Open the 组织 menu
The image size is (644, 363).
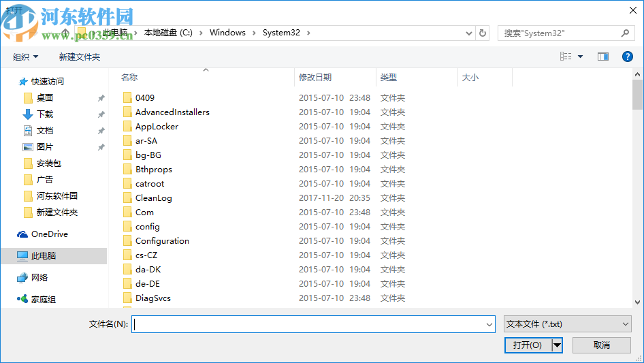25,57
